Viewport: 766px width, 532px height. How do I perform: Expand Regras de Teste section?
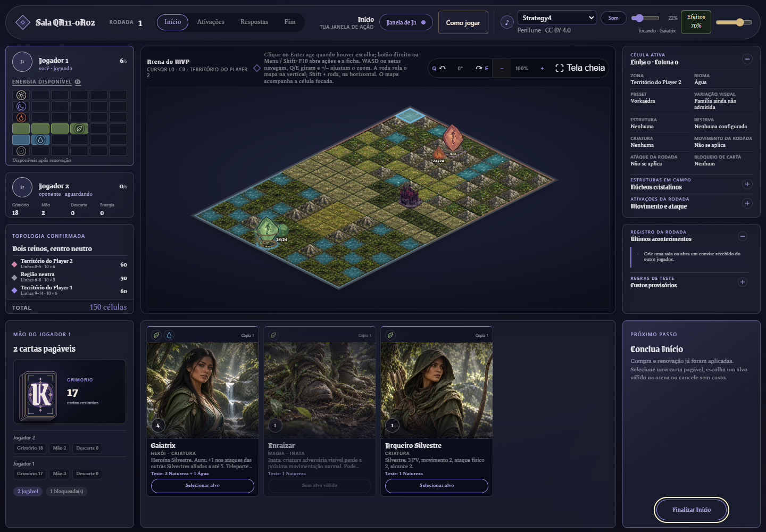[743, 282]
